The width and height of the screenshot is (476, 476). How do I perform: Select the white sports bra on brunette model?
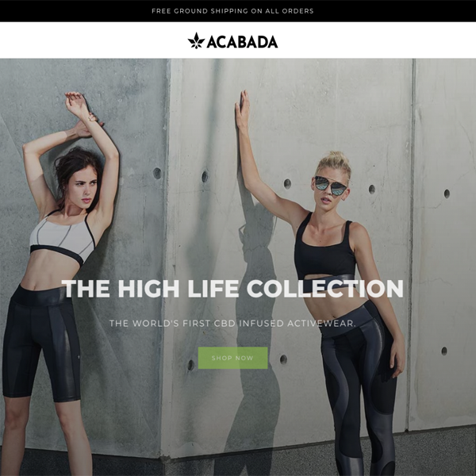pos(63,238)
